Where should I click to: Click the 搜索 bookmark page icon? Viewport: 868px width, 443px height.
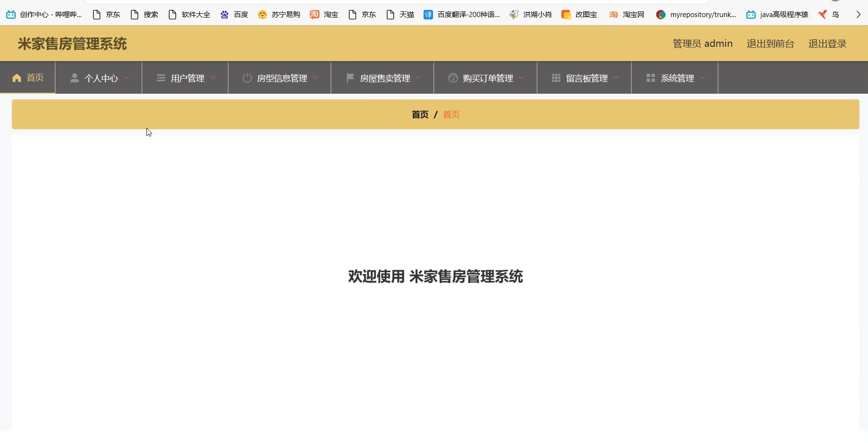pos(135,15)
